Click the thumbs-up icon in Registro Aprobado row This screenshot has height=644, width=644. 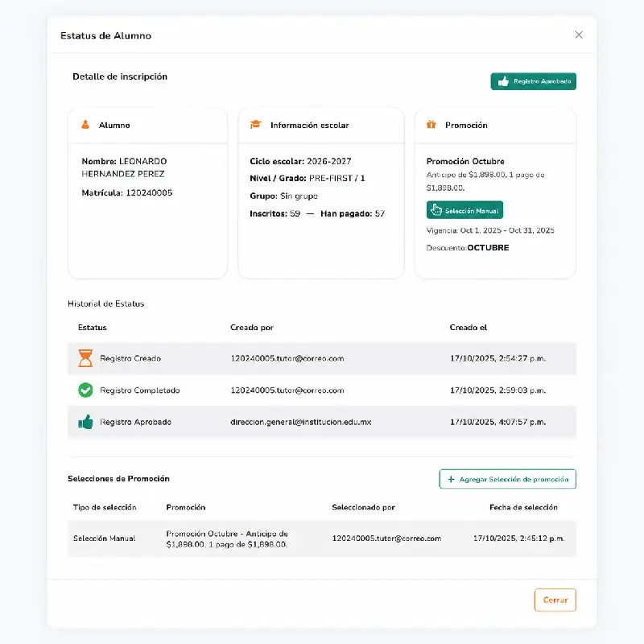(85, 422)
